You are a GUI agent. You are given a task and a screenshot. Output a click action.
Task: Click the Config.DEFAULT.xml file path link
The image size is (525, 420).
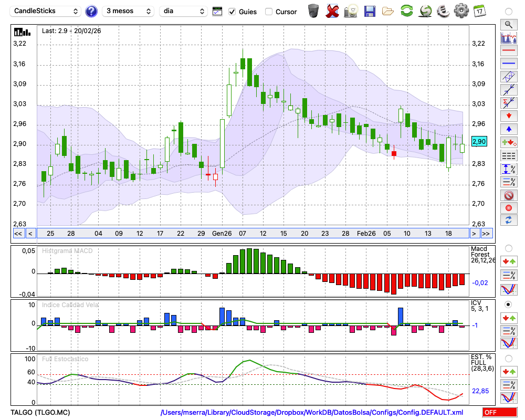(312, 413)
